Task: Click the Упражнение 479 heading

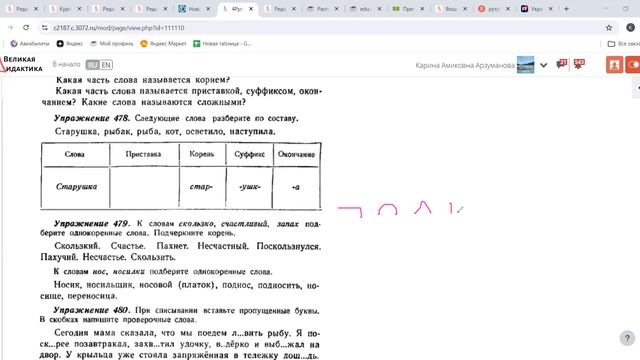Action: pos(92,224)
